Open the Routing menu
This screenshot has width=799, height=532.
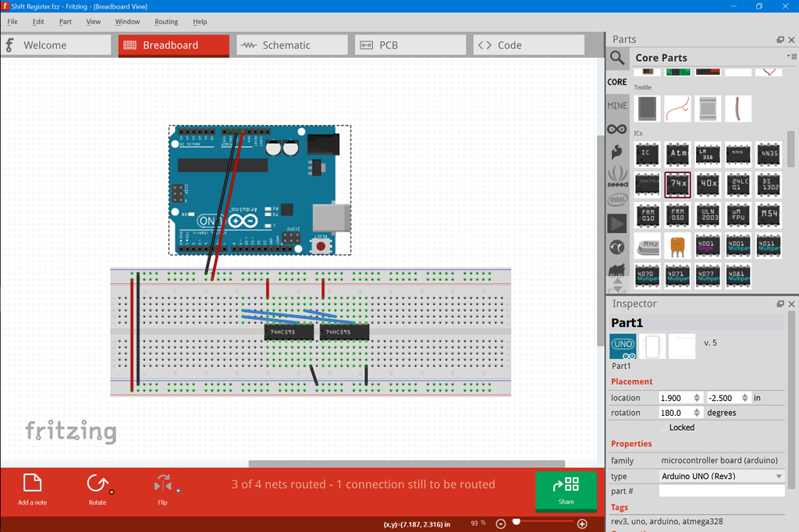166,22
